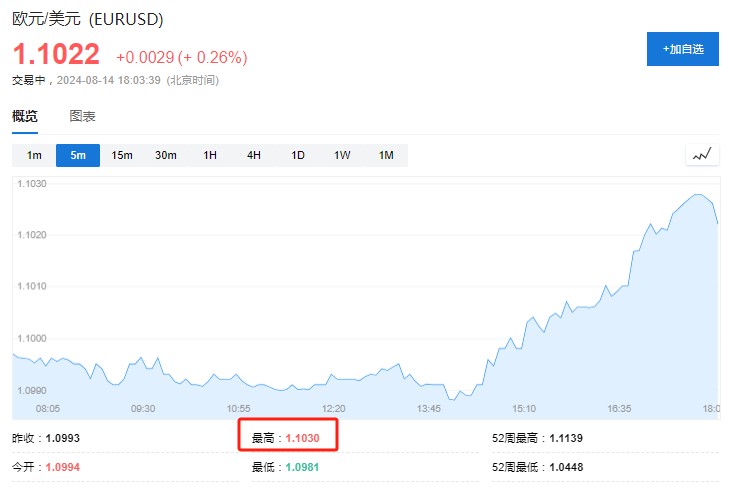
Task: Set chart interval to 1H
Action: click(x=210, y=155)
